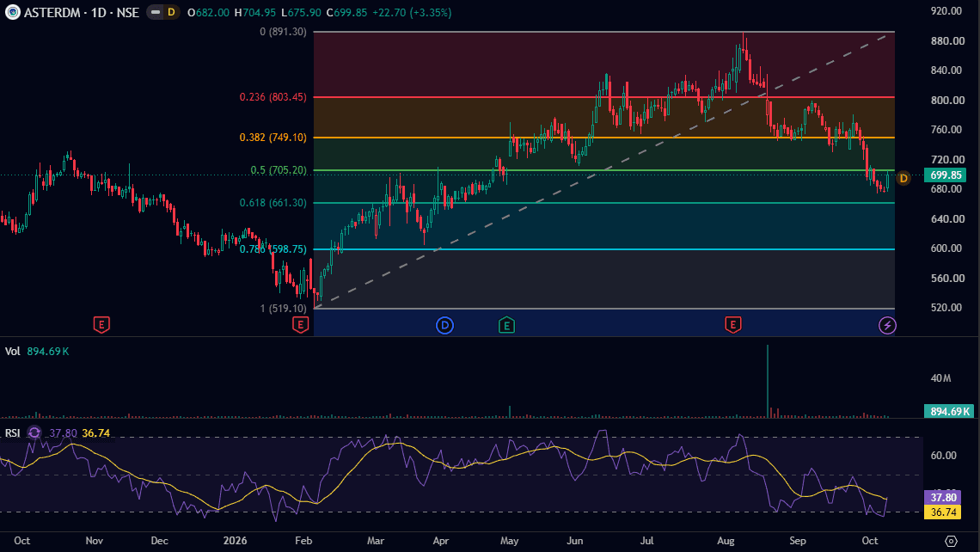Select the Fib level label 0.618 (661.30)
980x552 pixels.
coord(273,203)
